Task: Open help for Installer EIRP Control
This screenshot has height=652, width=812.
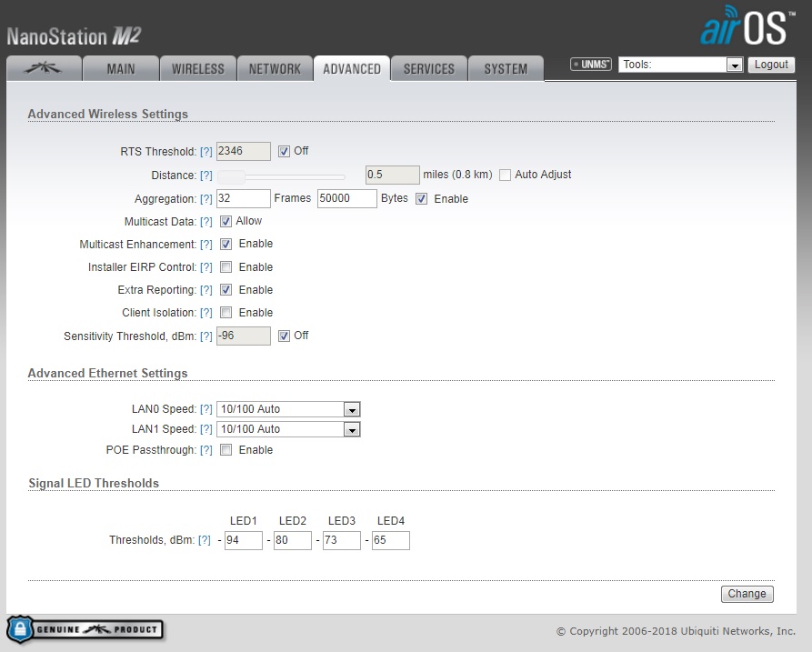Action: point(206,267)
